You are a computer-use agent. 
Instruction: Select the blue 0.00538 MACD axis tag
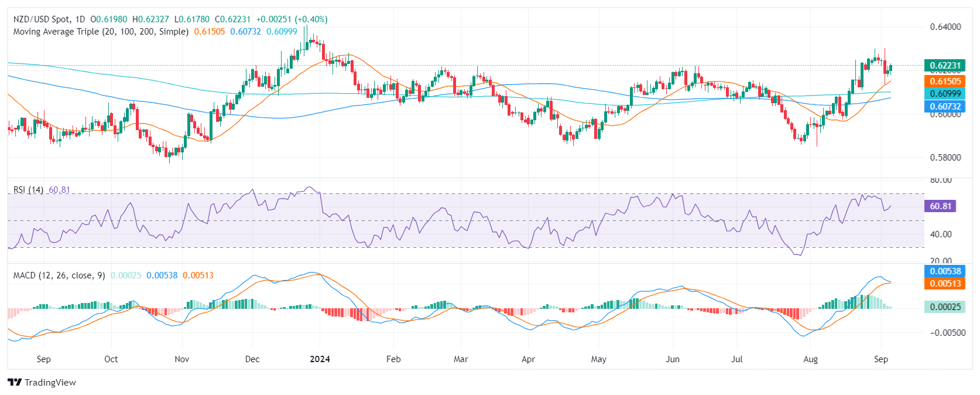tap(945, 271)
